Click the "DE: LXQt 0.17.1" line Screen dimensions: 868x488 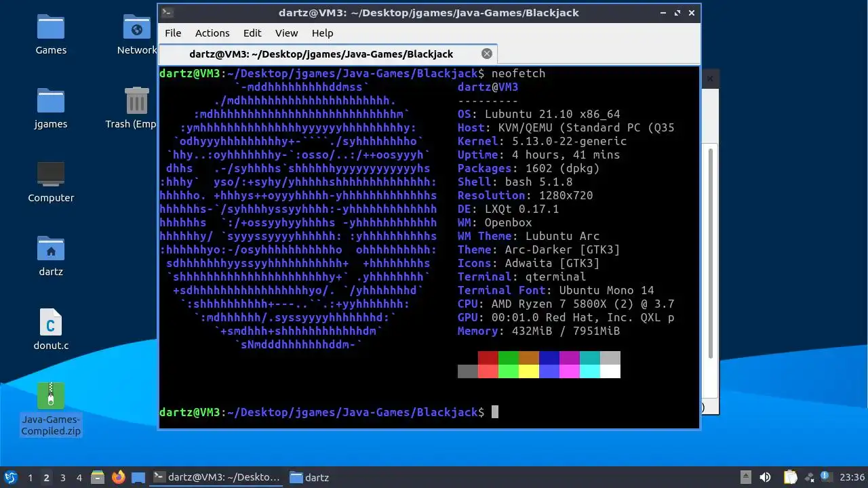point(509,209)
